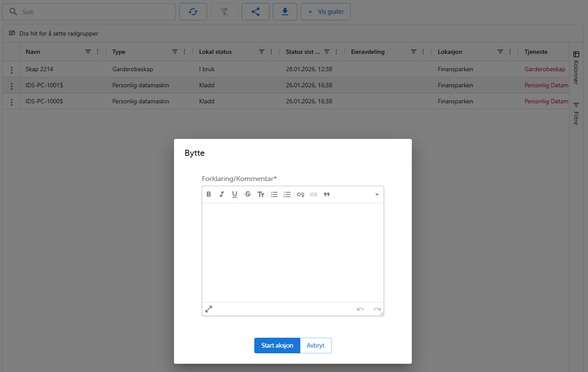Type in the Forklaring/Kommentar text area
This screenshot has height=372, width=588.
(292, 252)
